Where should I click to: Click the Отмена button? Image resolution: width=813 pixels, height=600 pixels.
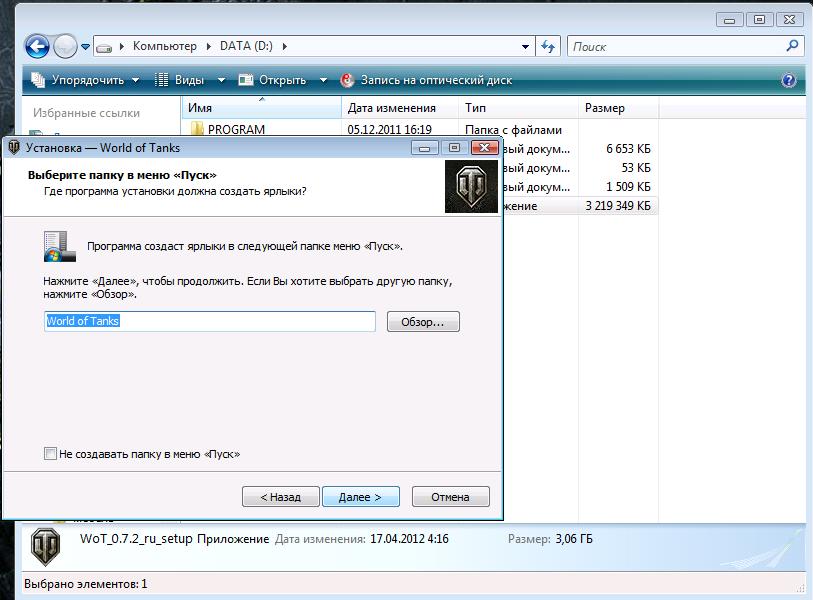(x=451, y=497)
